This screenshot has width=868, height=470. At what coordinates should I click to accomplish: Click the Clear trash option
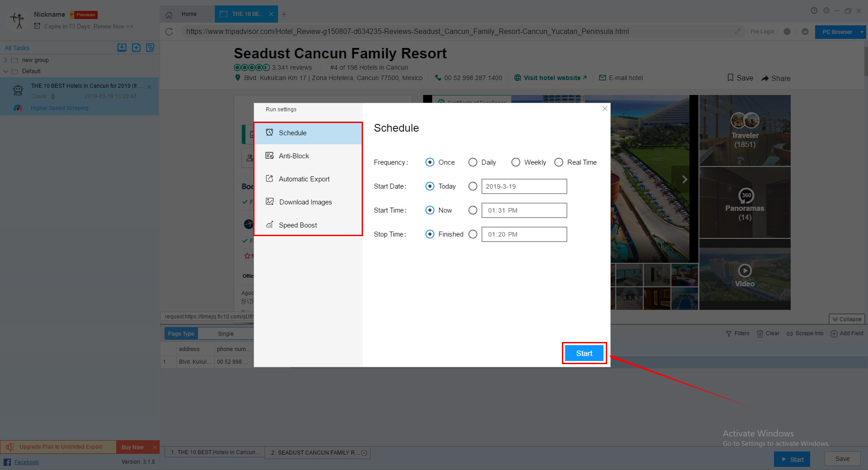coord(768,333)
